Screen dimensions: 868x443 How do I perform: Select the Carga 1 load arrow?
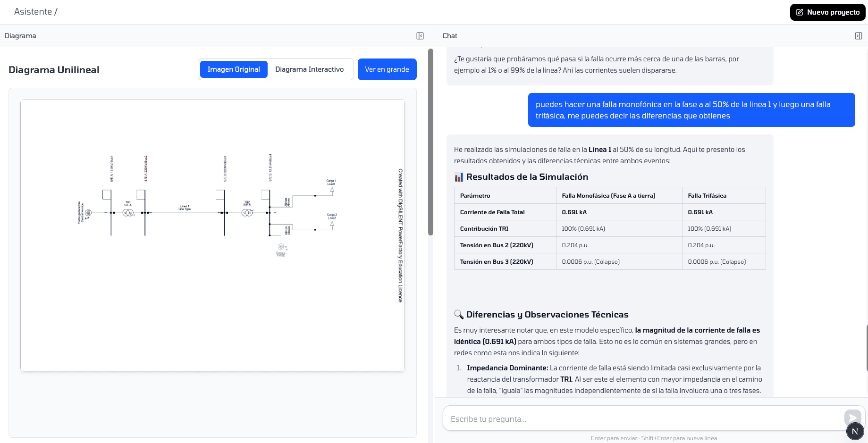coord(332,190)
